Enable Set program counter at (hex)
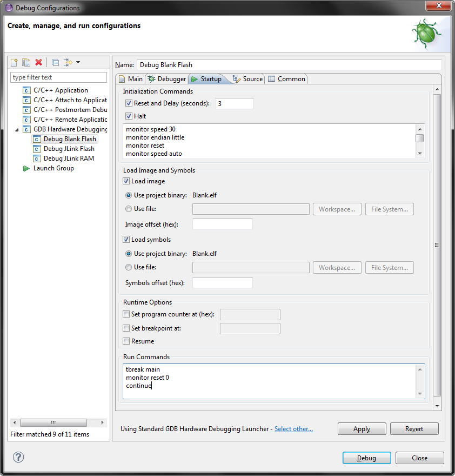 tap(126, 314)
